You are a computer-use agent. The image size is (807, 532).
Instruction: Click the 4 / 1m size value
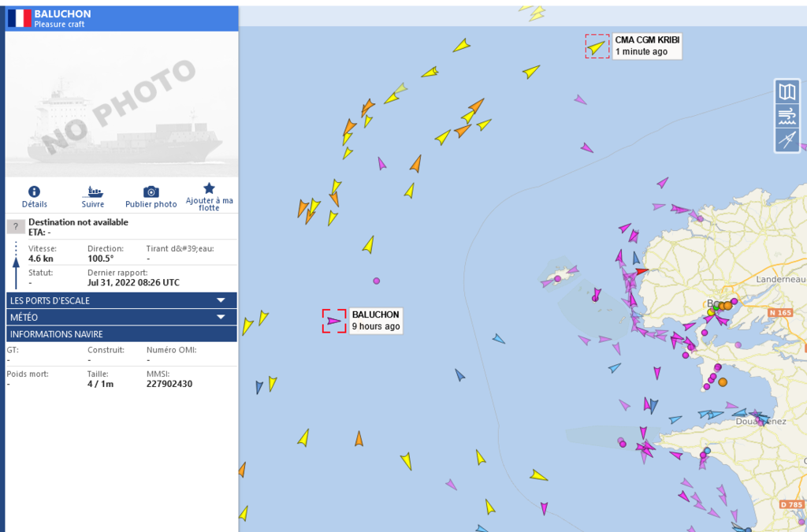pyautogui.click(x=100, y=384)
